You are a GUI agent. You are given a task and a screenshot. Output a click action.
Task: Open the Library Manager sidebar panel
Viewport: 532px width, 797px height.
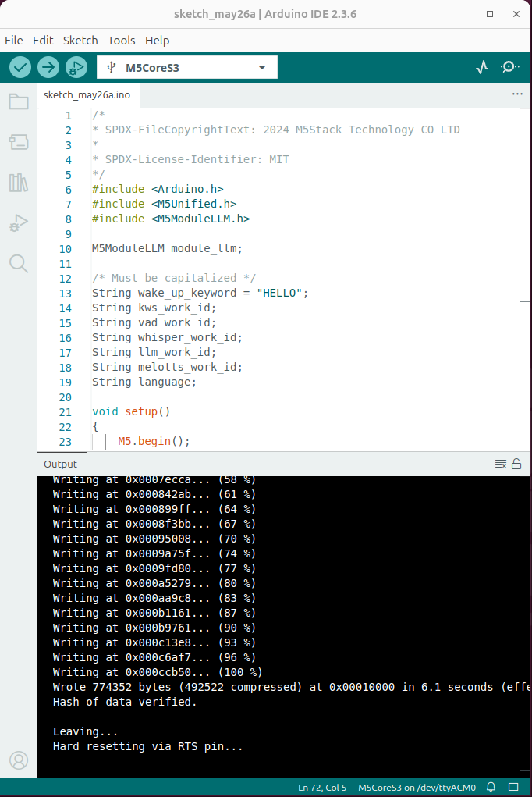[19, 183]
